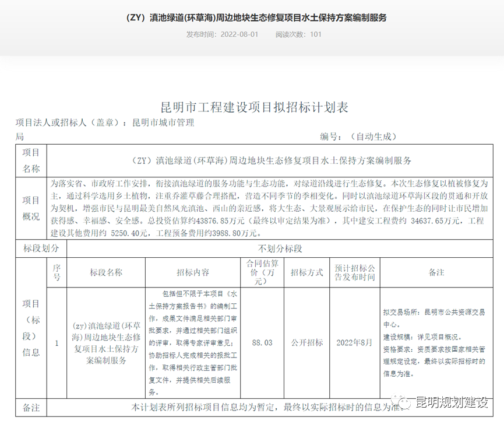Select the 项目概况 row label
The width and height of the screenshot is (504, 424).
(x=30, y=208)
